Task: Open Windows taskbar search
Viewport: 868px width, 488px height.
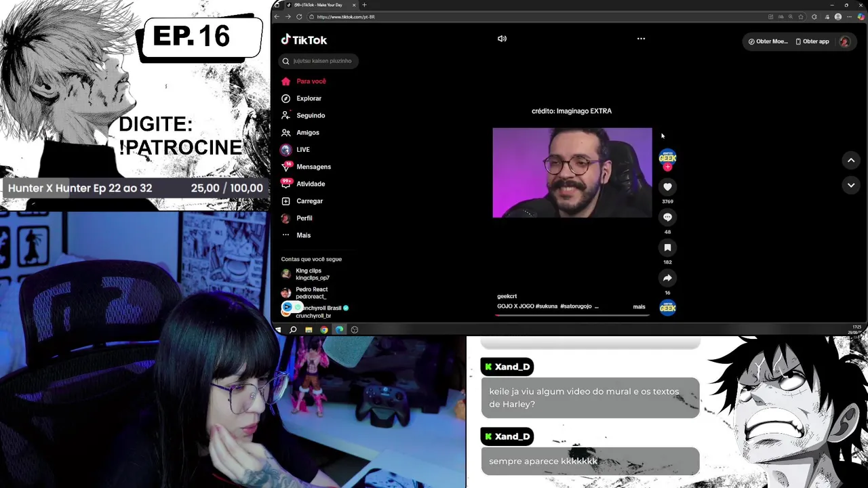Action: [x=293, y=329]
